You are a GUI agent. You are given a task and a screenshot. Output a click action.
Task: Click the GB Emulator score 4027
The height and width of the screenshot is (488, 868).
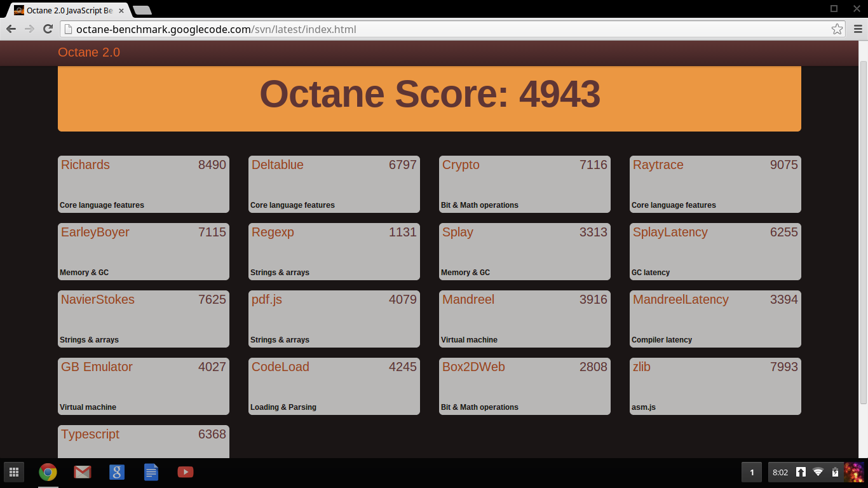[x=212, y=367]
